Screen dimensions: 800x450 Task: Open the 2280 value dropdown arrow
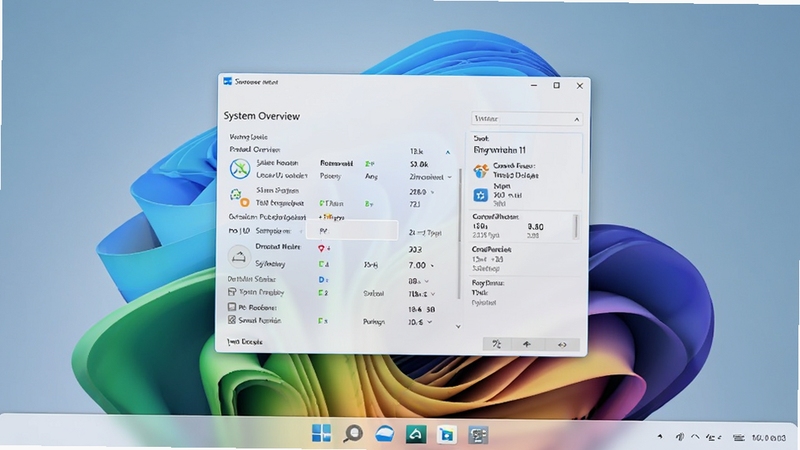[x=433, y=192]
